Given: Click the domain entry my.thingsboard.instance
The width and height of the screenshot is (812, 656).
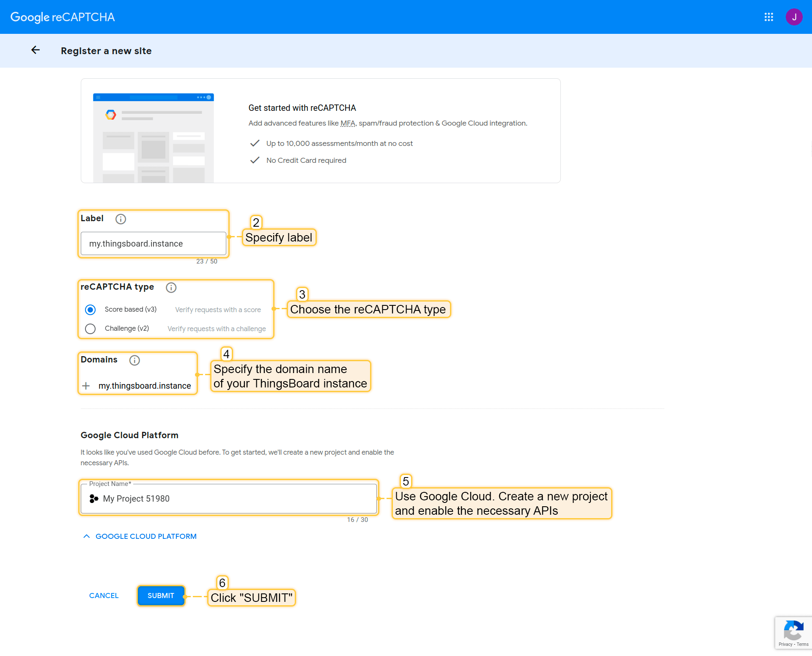Looking at the screenshot, I should pyautogui.click(x=145, y=386).
